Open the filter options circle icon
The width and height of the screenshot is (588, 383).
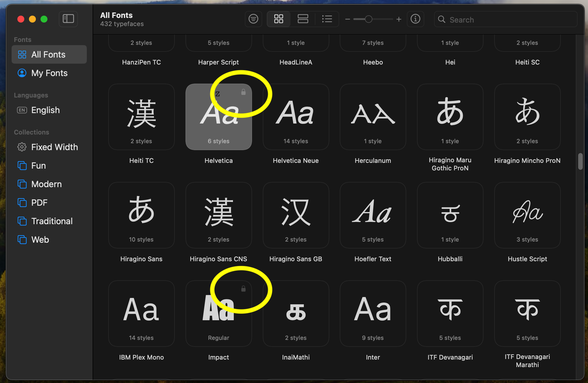click(x=253, y=19)
